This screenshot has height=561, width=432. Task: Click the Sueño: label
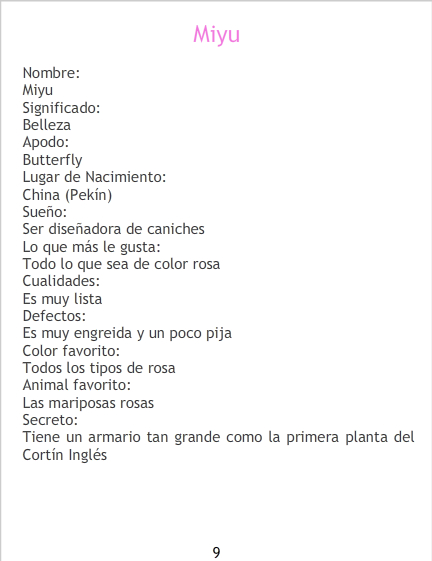coord(44,212)
